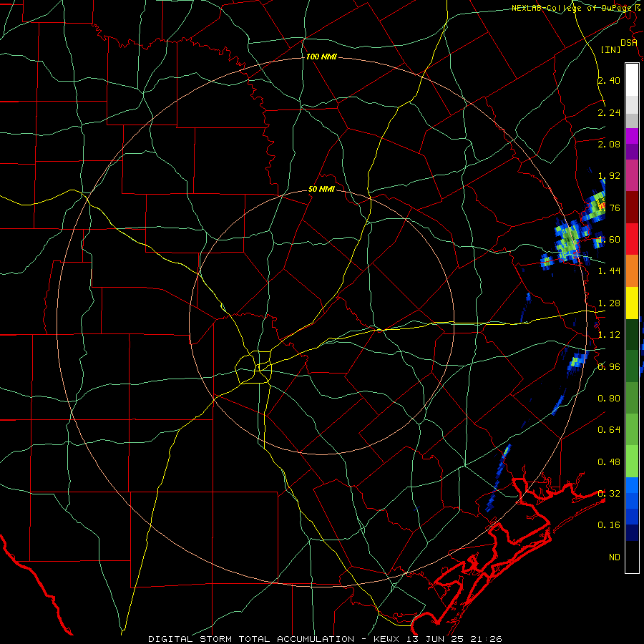
Task: Click the ND legend label
Action: [615, 557]
